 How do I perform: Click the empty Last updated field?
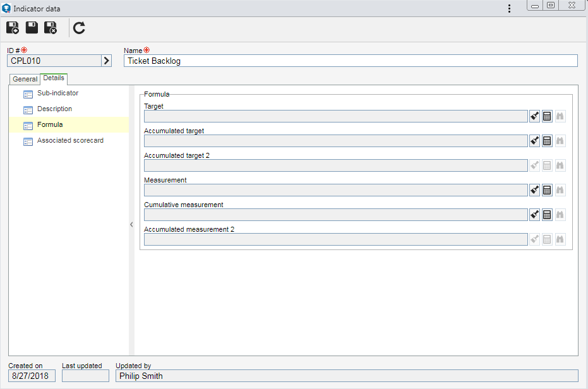(x=85, y=376)
